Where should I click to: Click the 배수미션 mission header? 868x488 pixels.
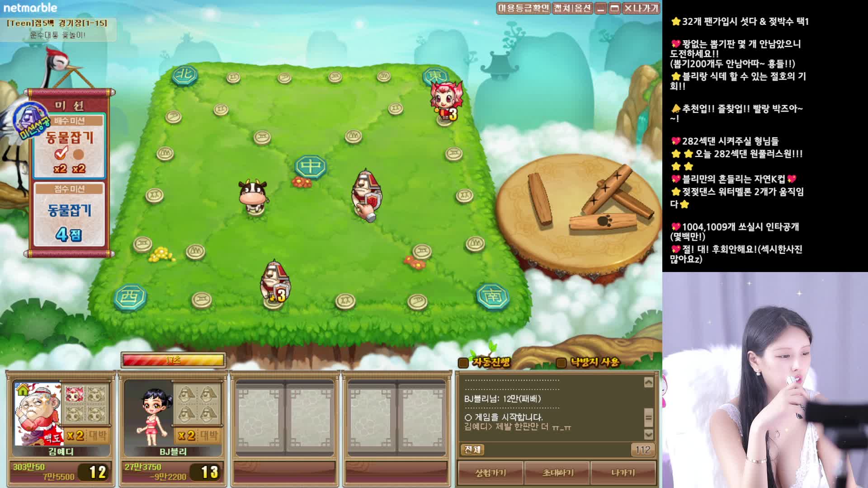pos(69,121)
